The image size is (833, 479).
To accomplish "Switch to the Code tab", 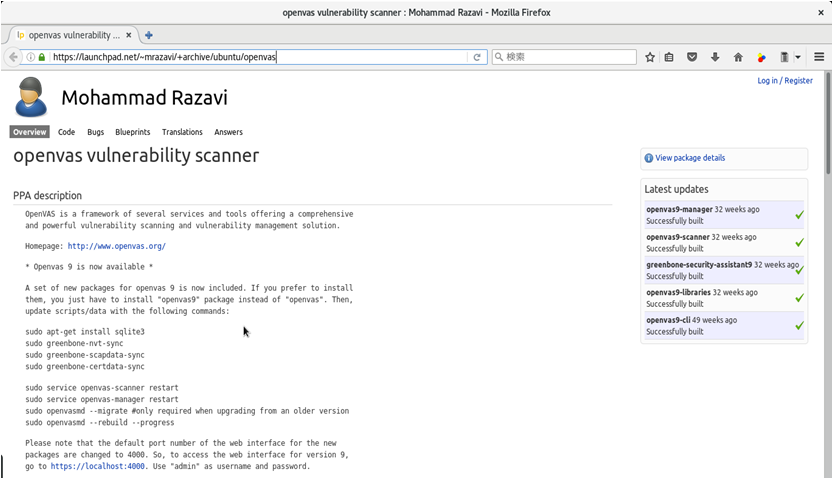I will [x=66, y=132].
